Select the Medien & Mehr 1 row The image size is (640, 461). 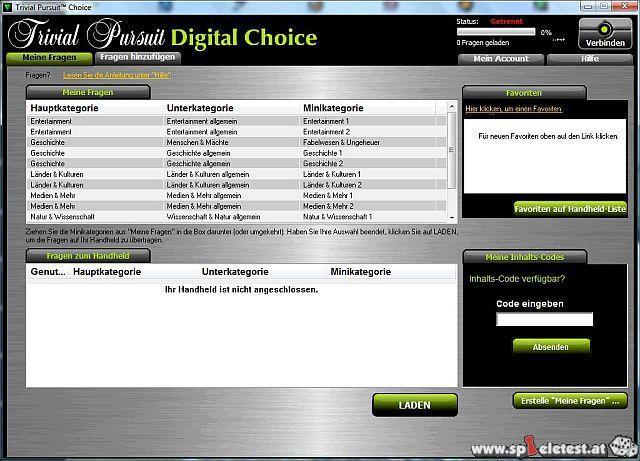237,196
